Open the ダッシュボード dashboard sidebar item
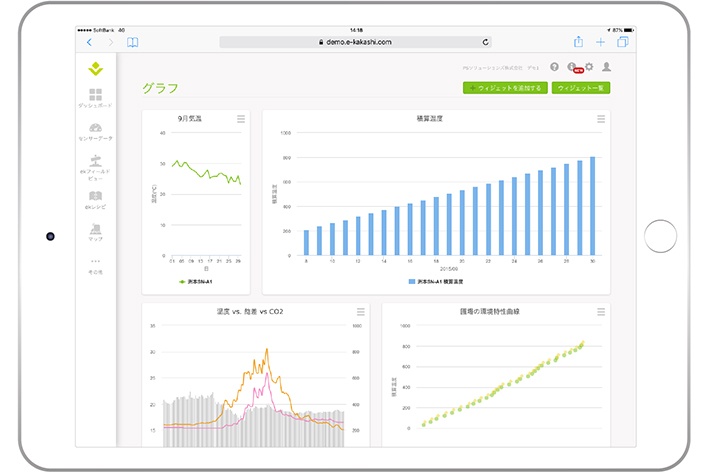Screen dimensions: 710x473 95,98
